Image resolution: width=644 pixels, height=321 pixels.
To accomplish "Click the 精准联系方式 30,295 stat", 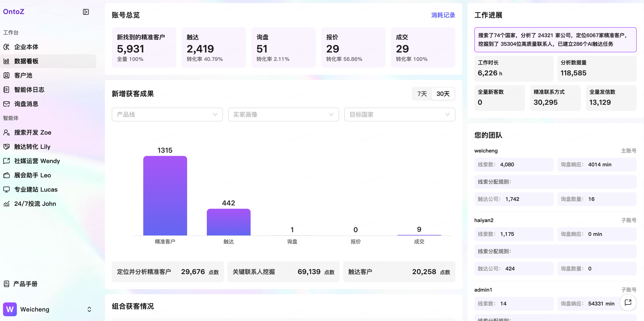I will point(555,98).
